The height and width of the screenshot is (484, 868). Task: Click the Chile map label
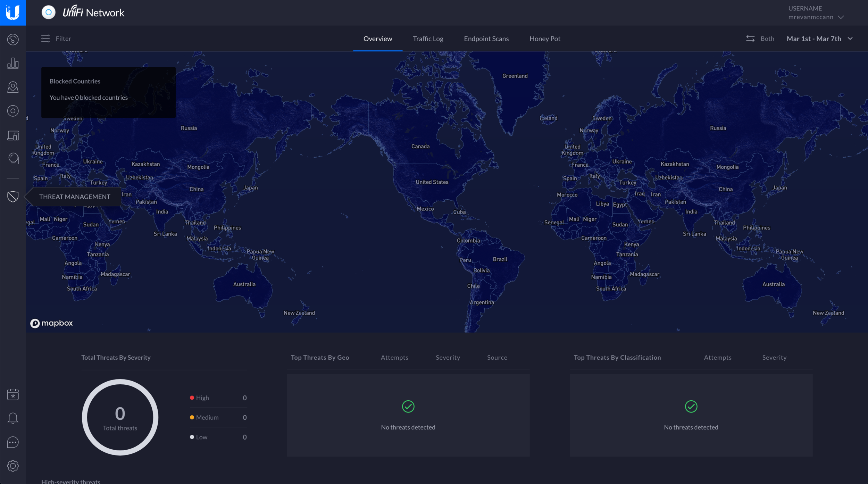pyautogui.click(x=473, y=286)
